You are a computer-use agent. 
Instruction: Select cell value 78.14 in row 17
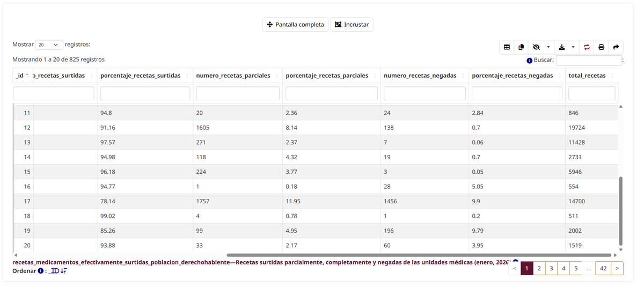[108, 201]
